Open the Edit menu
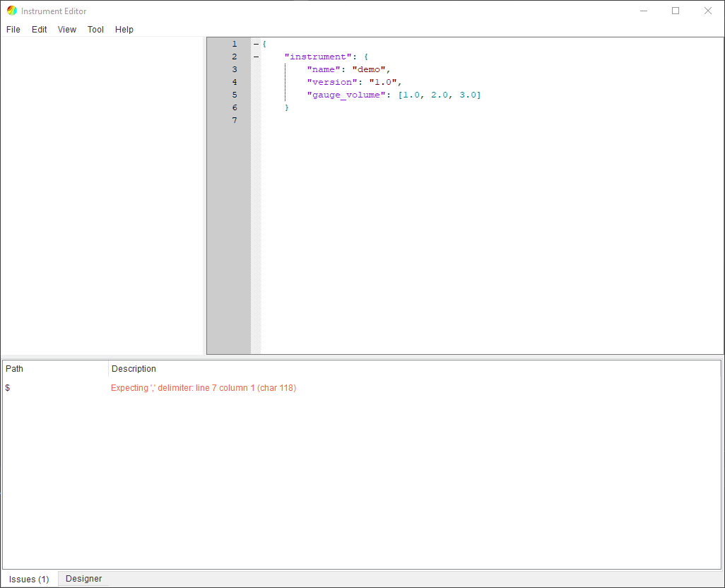This screenshot has width=725, height=588. pos(40,30)
